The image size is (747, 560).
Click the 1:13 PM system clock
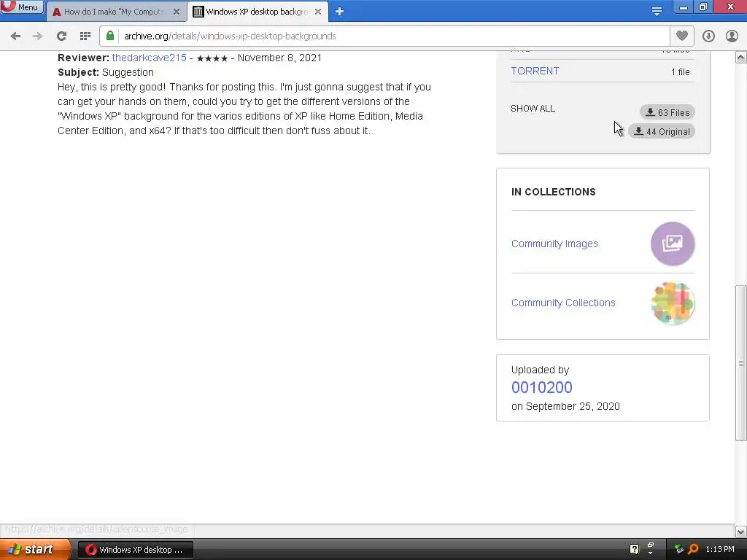click(x=720, y=549)
